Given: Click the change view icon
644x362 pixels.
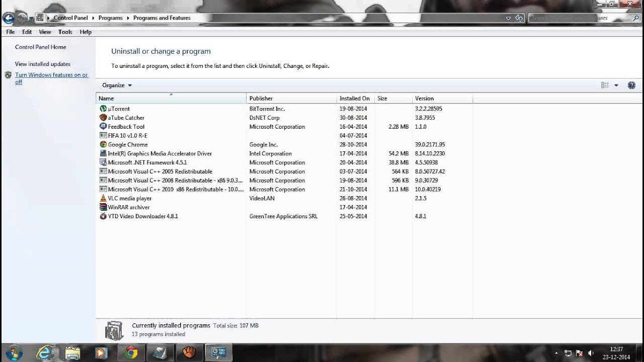Looking at the screenshot, I should pos(605,85).
